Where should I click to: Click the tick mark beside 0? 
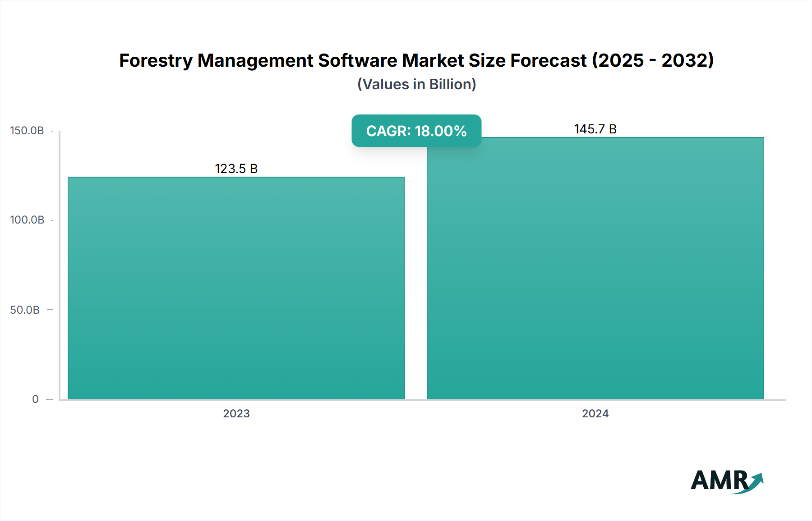pos(50,399)
